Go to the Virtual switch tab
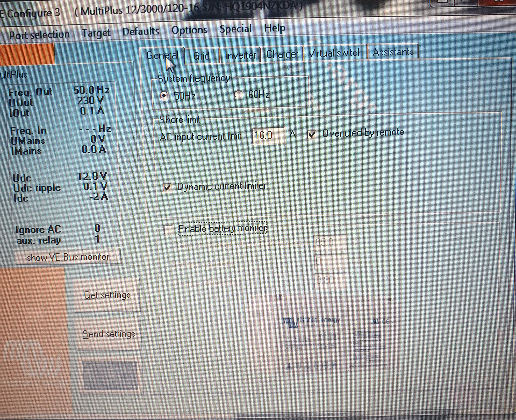 [335, 53]
